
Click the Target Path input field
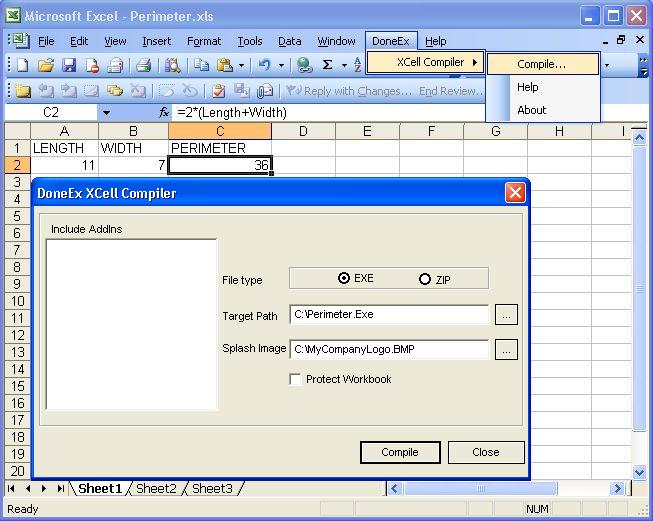pos(389,314)
